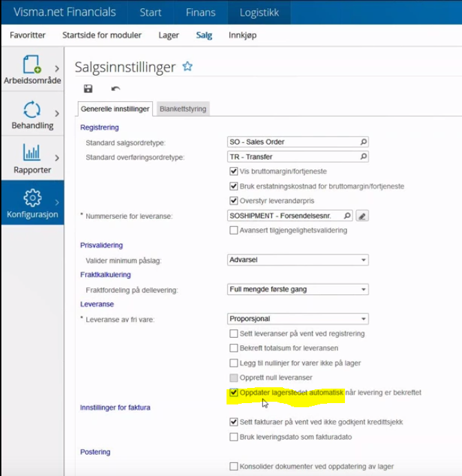Open lookup for Standard salgsordretype
The image size is (462, 476).
pos(364,142)
